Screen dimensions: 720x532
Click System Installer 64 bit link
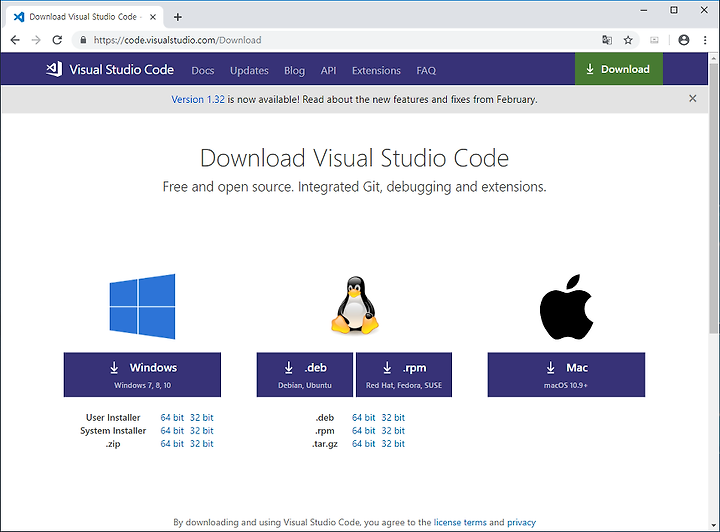172,431
